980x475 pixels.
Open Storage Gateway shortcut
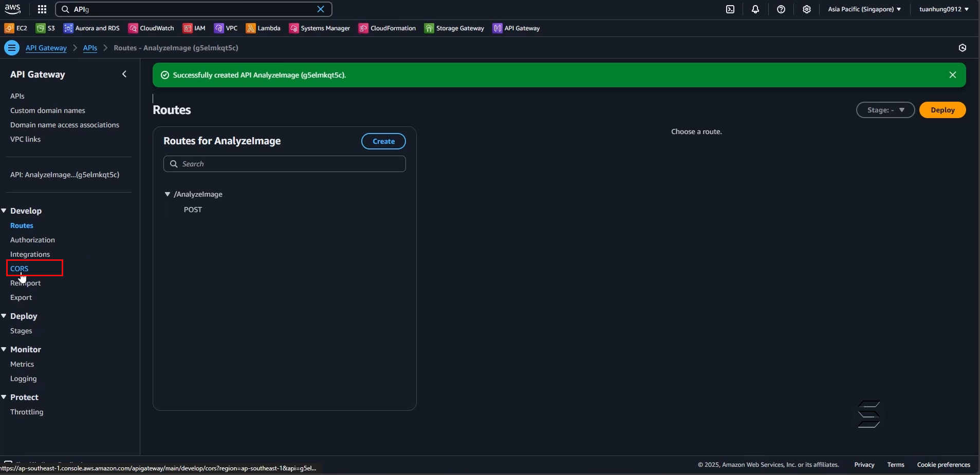tap(454, 28)
